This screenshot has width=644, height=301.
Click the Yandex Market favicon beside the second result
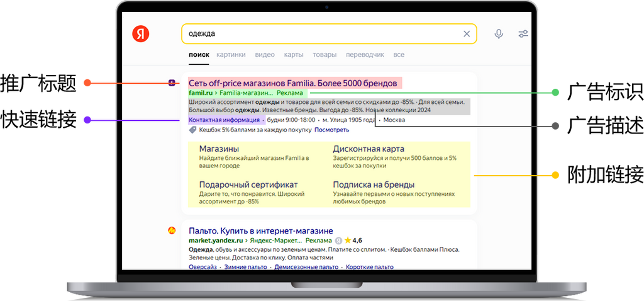[172, 231]
